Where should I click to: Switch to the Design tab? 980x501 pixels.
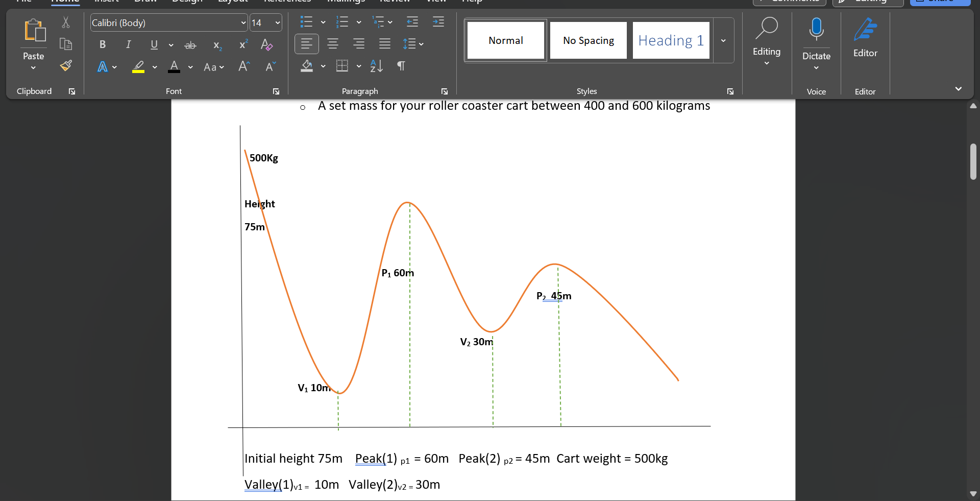187,2
